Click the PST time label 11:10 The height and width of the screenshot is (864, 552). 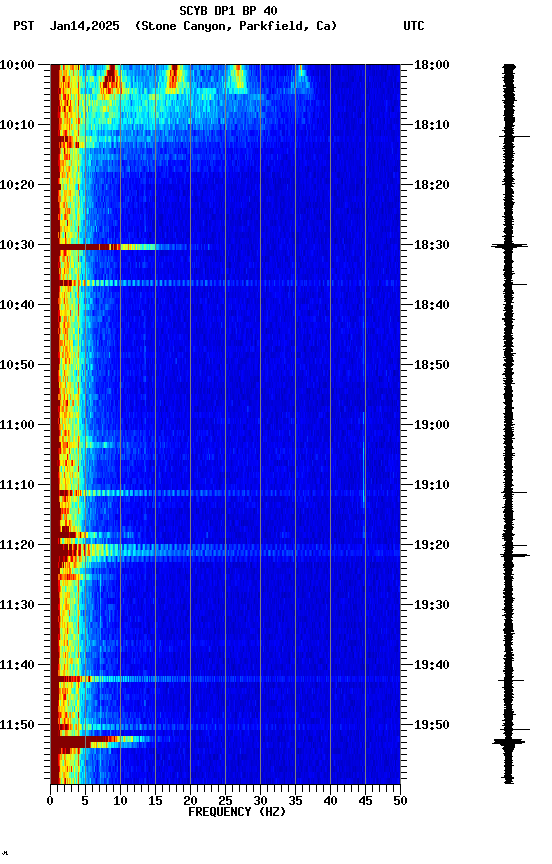pyautogui.click(x=17, y=485)
